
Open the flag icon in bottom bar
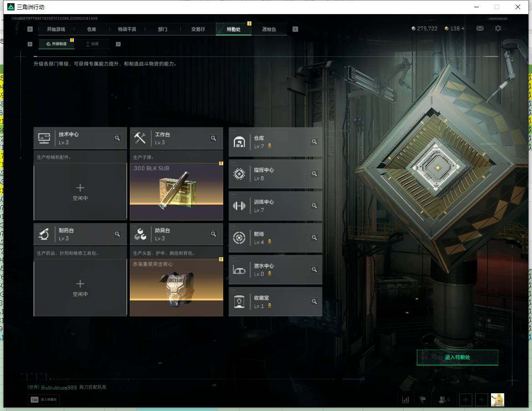click(423, 400)
